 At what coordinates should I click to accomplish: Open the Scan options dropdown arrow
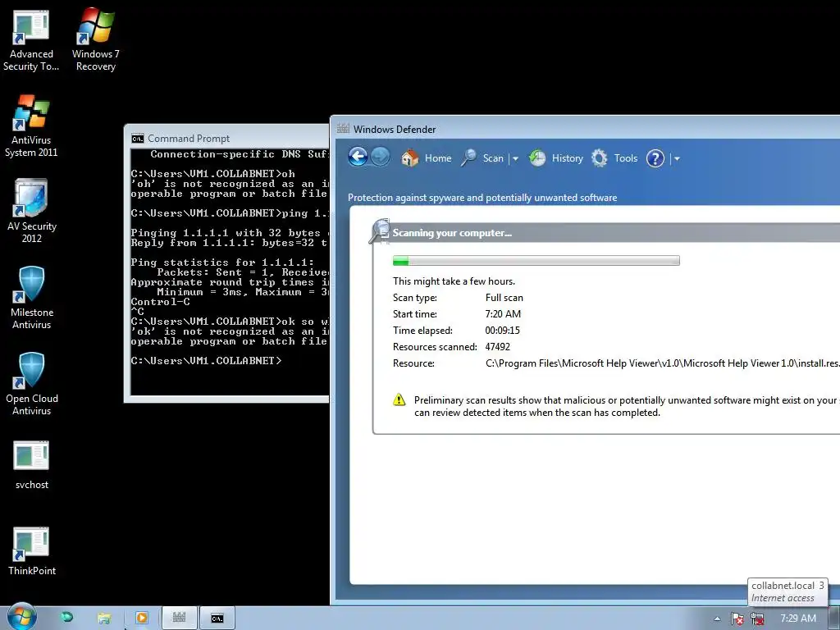click(x=515, y=158)
